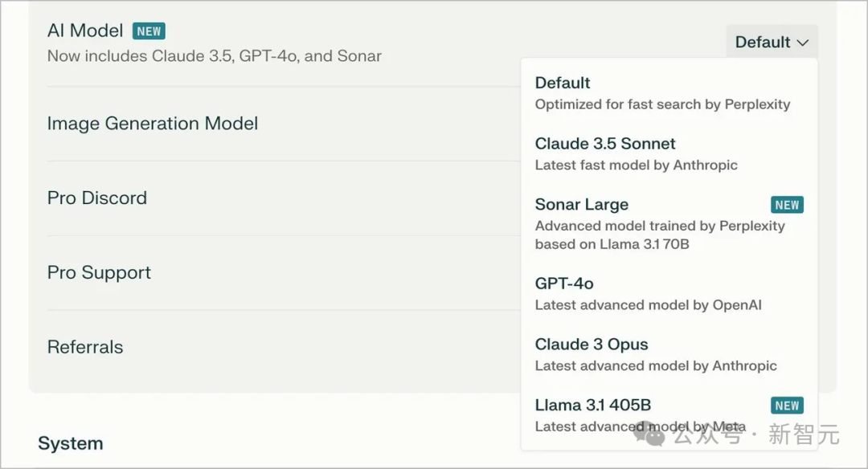Viewport: 868px width, 469px height.
Task: Open the Pro Discord row
Action: pyautogui.click(x=97, y=198)
